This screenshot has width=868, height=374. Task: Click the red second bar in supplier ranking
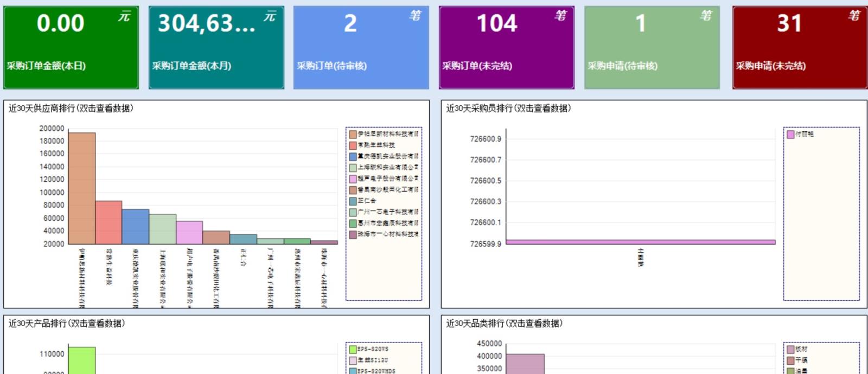click(108, 222)
